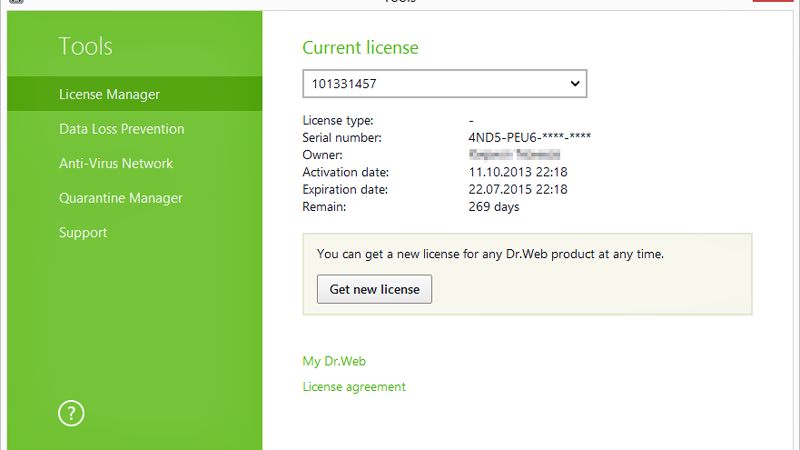
Task: Open the Support section
Action: [x=83, y=233]
